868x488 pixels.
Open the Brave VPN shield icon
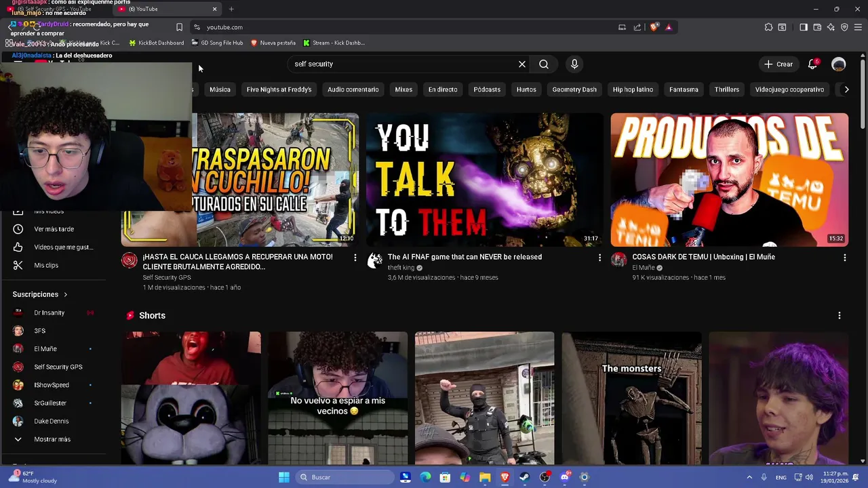pyautogui.click(x=844, y=27)
